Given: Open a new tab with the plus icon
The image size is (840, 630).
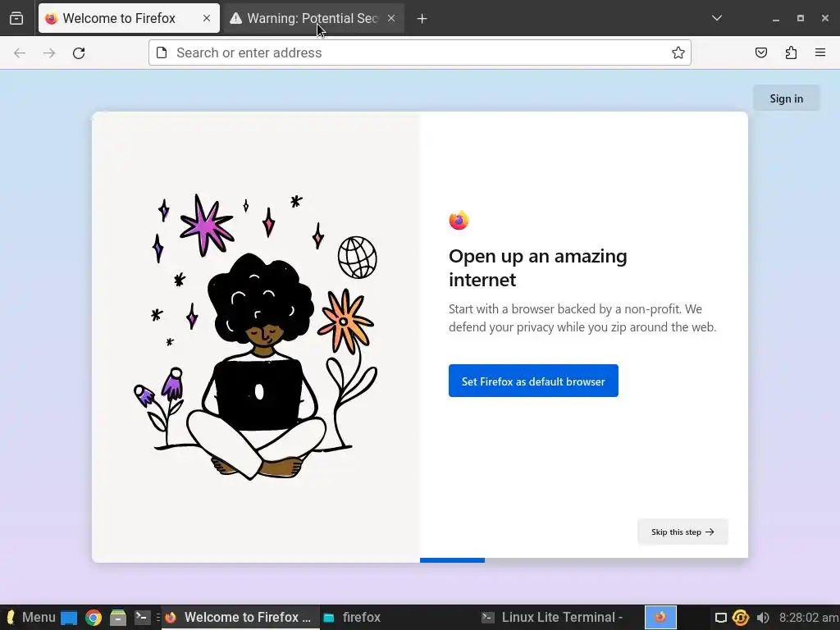Looking at the screenshot, I should pos(422,19).
